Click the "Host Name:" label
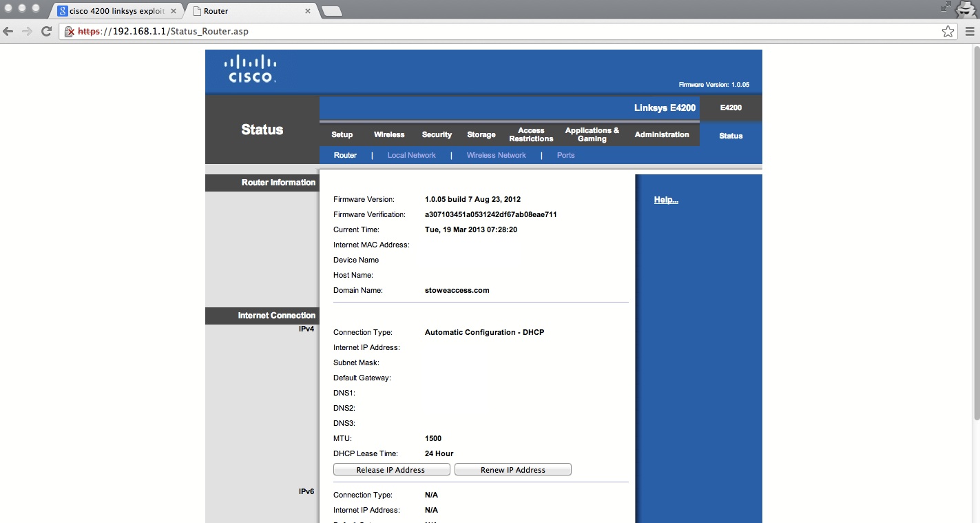Screen dimensions: 980x523 [353, 275]
